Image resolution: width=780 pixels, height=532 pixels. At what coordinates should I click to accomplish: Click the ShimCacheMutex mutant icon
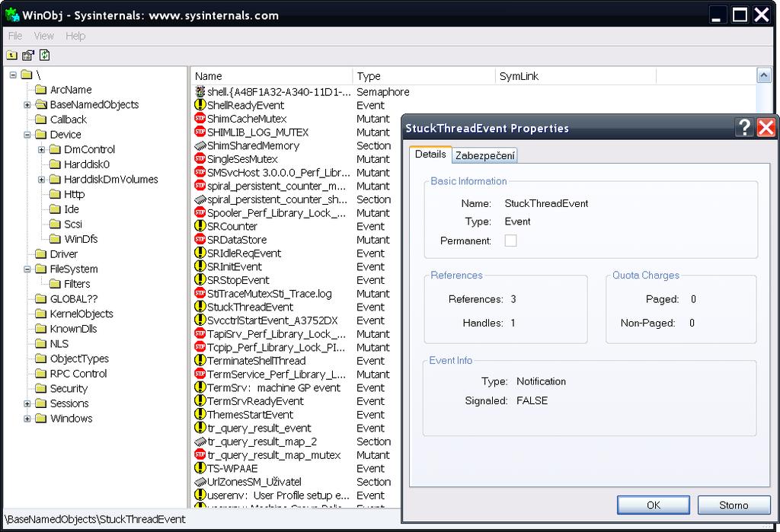click(x=200, y=118)
